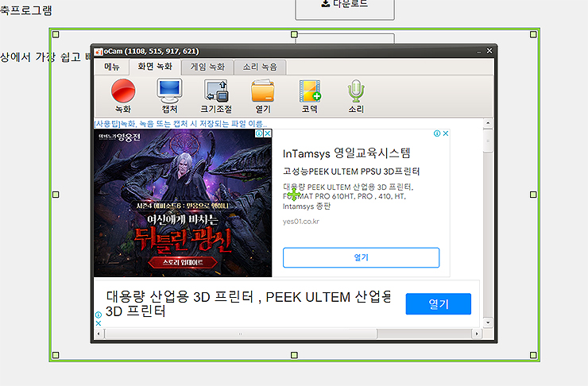Click the blue 열기 button in bottom banner

[439, 304]
